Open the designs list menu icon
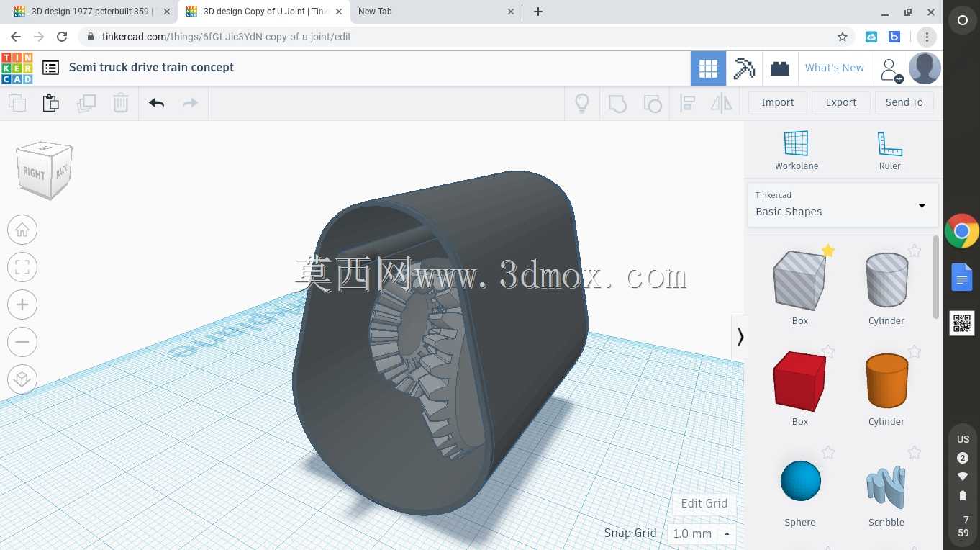This screenshot has width=980, height=550. point(50,68)
